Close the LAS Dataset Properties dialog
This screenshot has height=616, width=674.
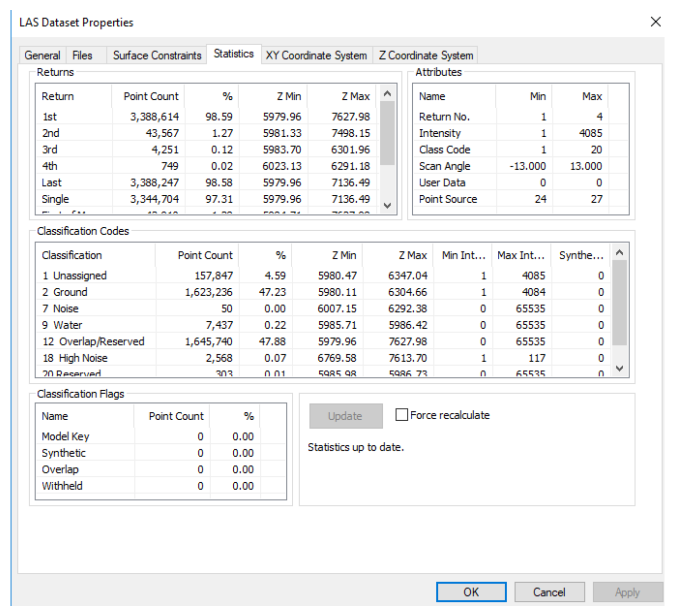click(655, 22)
